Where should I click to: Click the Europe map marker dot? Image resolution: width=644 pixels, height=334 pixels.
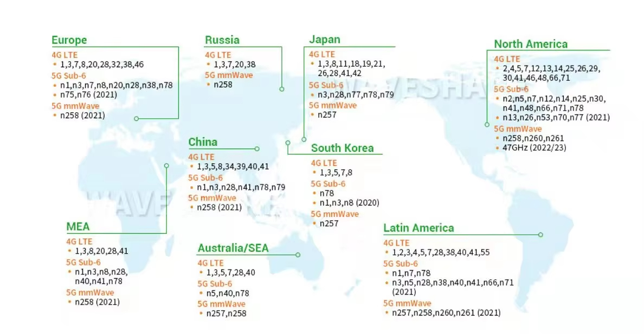[136, 118]
